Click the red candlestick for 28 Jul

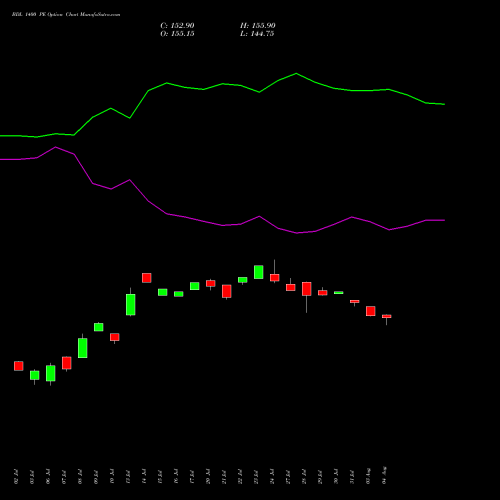[x=307, y=289]
